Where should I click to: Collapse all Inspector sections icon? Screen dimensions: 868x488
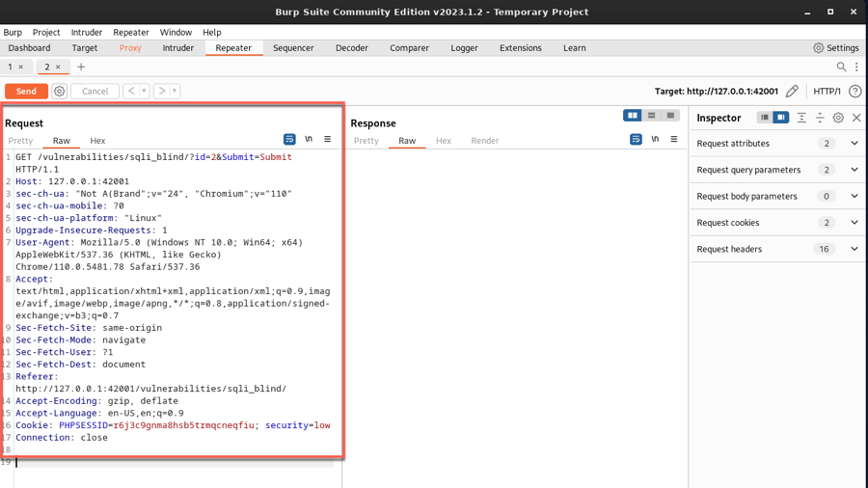point(820,118)
